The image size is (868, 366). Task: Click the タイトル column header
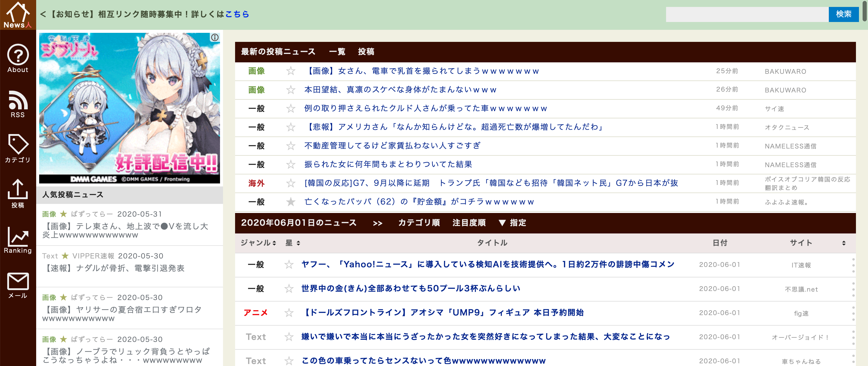pos(492,243)
